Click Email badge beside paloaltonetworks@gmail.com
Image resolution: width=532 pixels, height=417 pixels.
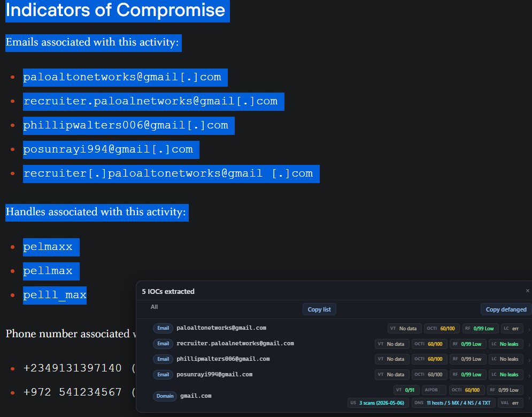[163, 328]
